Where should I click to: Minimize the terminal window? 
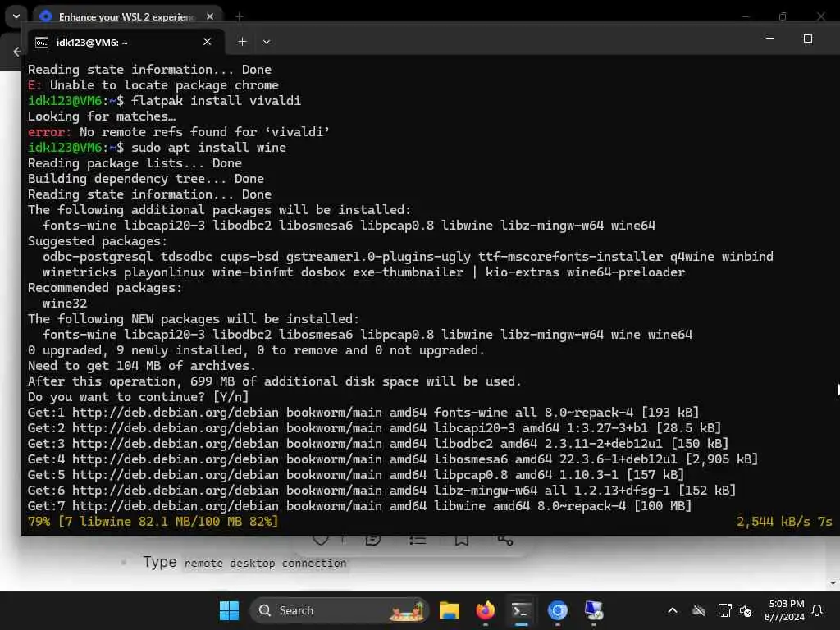769,39
